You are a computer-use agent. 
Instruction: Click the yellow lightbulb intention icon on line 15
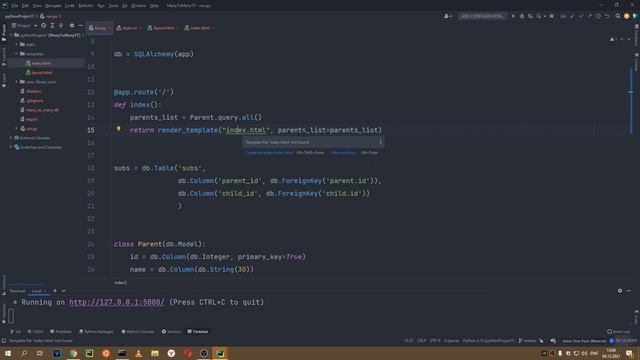[119, 129]
